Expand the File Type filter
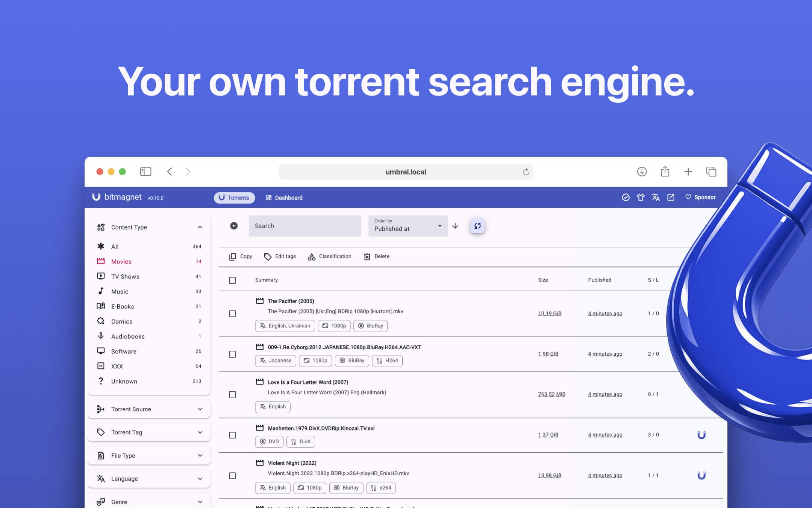This screenshot has width=812, height=508. (149, 456)
